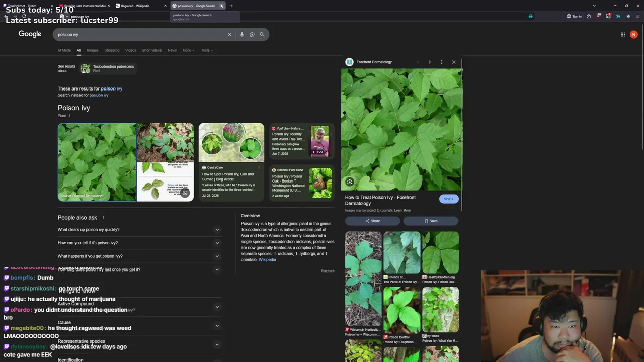Clear the search box text with the X icon
Screen dimensions: 644x362
pos(229,34)
